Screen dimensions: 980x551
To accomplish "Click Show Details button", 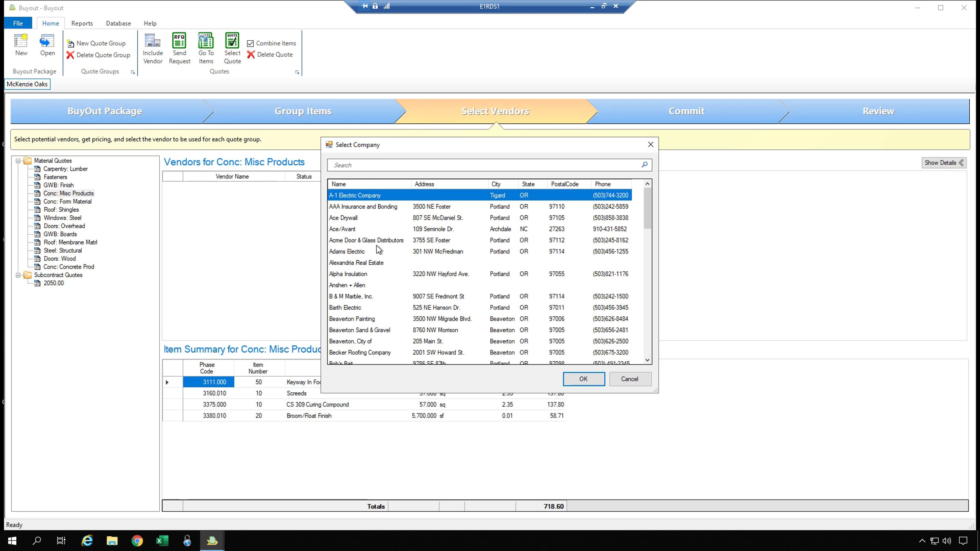I will 943,162.
